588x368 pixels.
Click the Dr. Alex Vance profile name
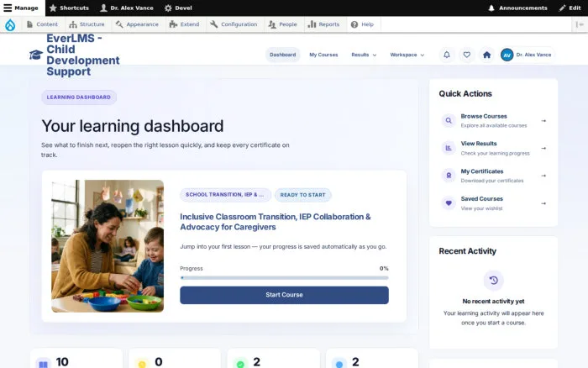(x=533, y=55)
